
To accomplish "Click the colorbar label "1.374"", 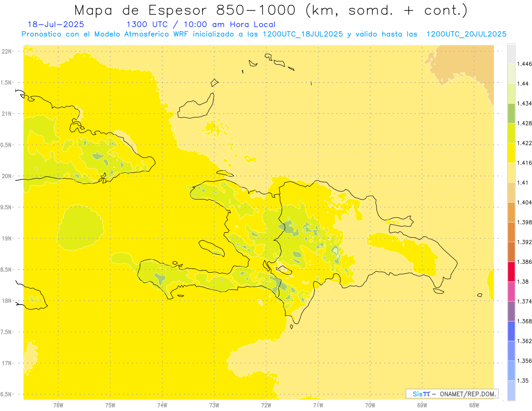I will point(525,301).
